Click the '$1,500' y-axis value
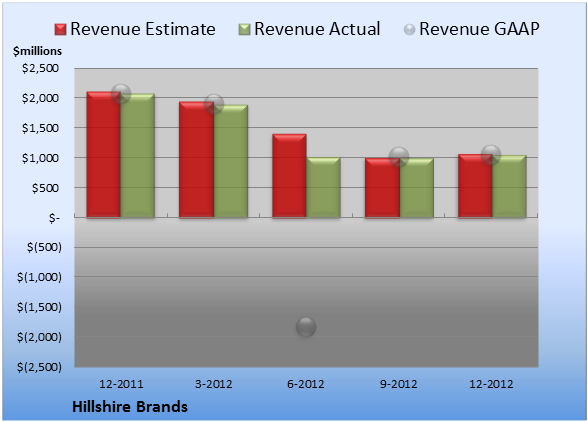This screenshot has width=588, height=422. click(40, 128)
